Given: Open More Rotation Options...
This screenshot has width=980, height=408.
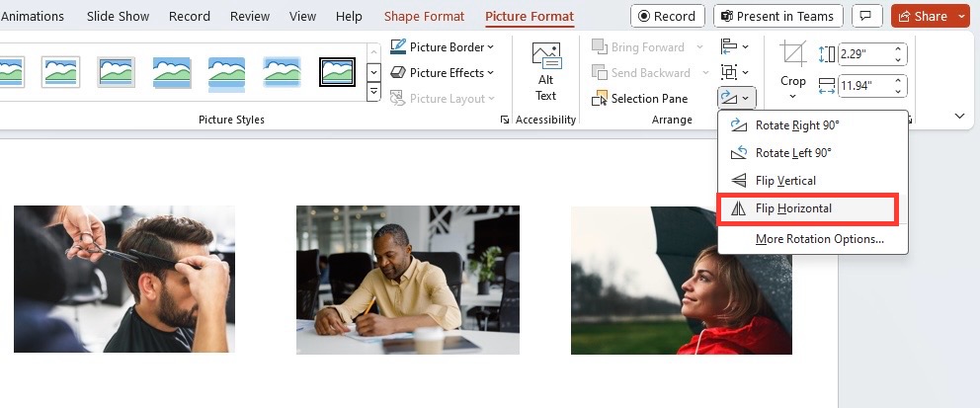Looking at the screenshot, I should click(812, 239).
